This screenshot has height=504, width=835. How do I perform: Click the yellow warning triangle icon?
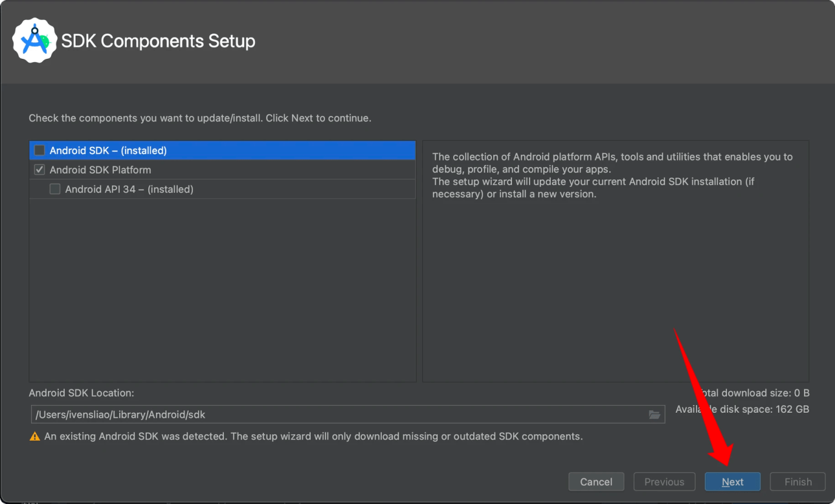(x=35, y=437)
